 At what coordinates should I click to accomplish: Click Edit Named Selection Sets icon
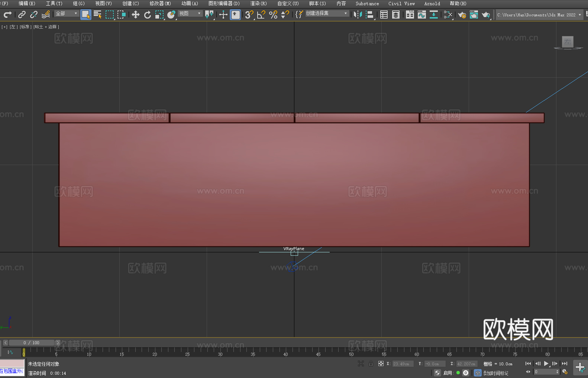pos(299,14)
